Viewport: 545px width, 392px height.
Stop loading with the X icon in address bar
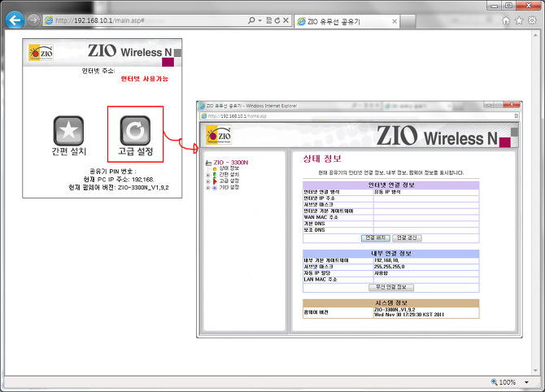pyautogui.click(x=286, y=20)
